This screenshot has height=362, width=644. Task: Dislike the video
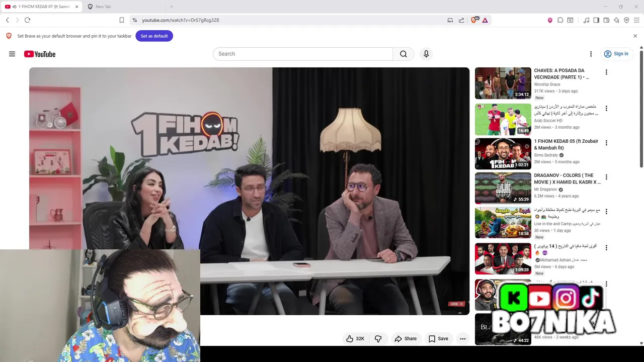[378, 339]
